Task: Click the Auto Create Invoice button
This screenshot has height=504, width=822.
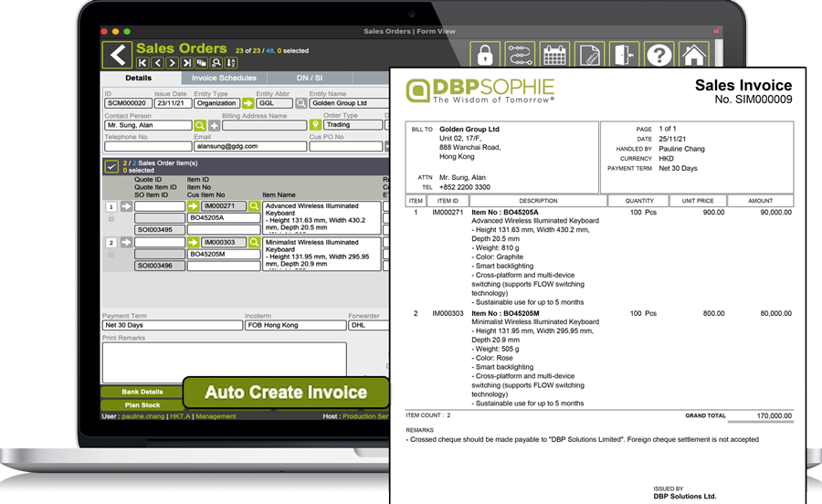Action: 286,393
